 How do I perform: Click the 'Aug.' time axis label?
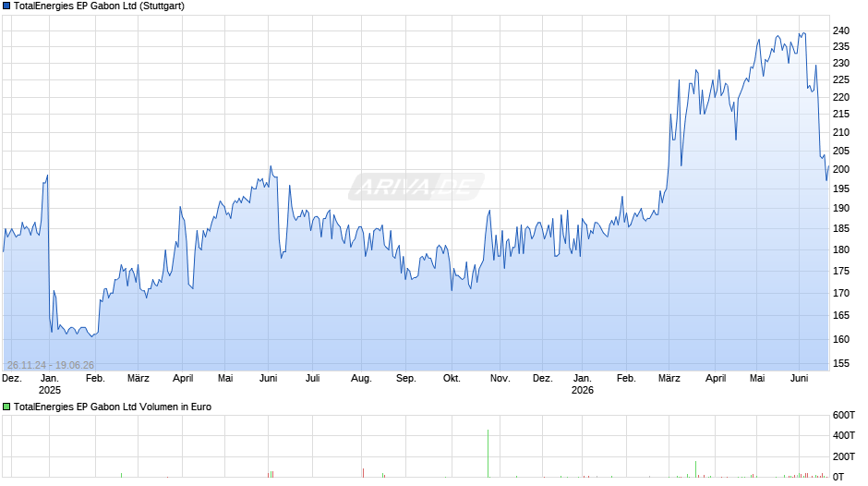click(361, 379)
